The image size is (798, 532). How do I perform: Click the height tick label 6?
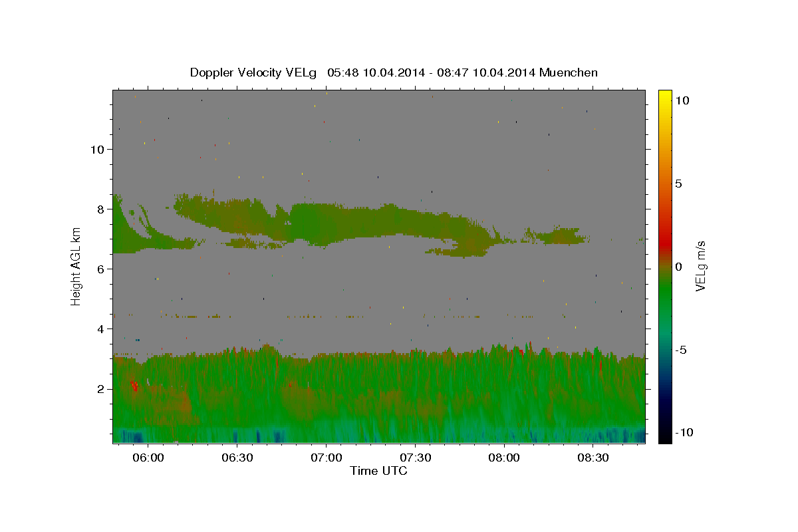point(102,269)
